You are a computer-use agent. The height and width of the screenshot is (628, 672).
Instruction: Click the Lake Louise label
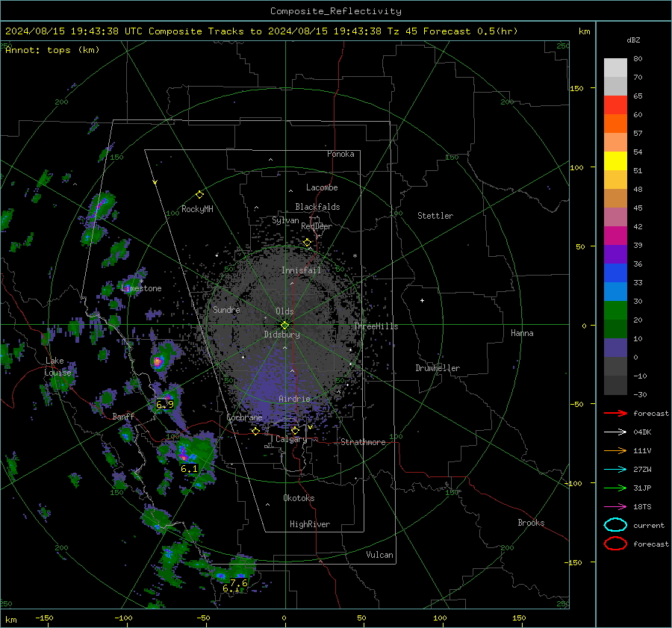57,367
